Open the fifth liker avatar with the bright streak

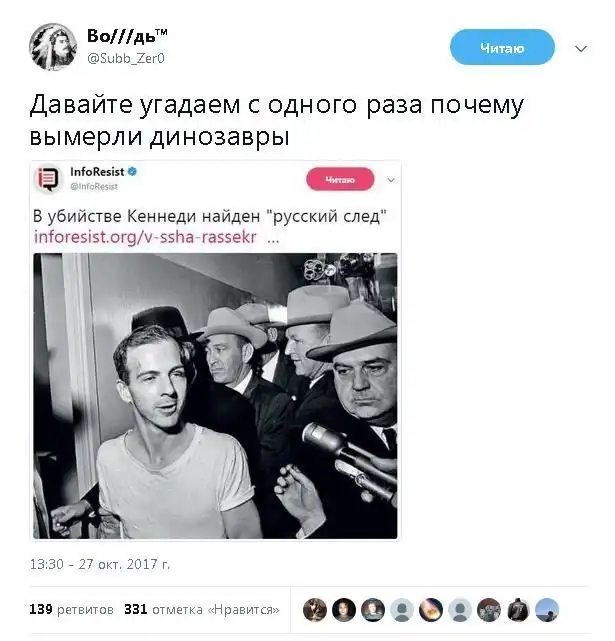coord(431,610)
